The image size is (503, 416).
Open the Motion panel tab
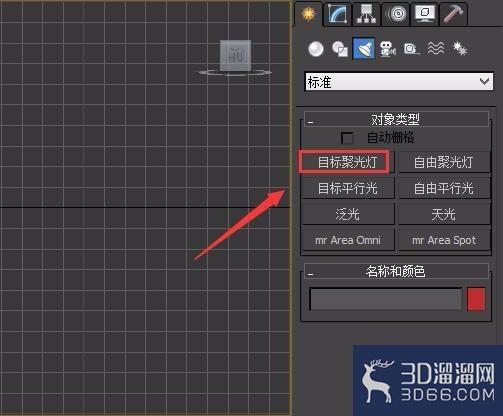click(396, 14)
